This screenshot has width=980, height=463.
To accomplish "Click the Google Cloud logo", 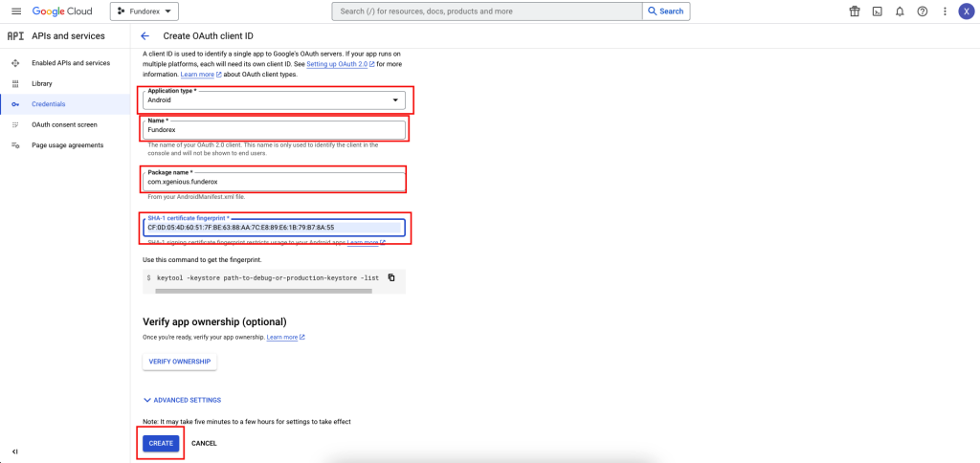I will click(62, 11).
